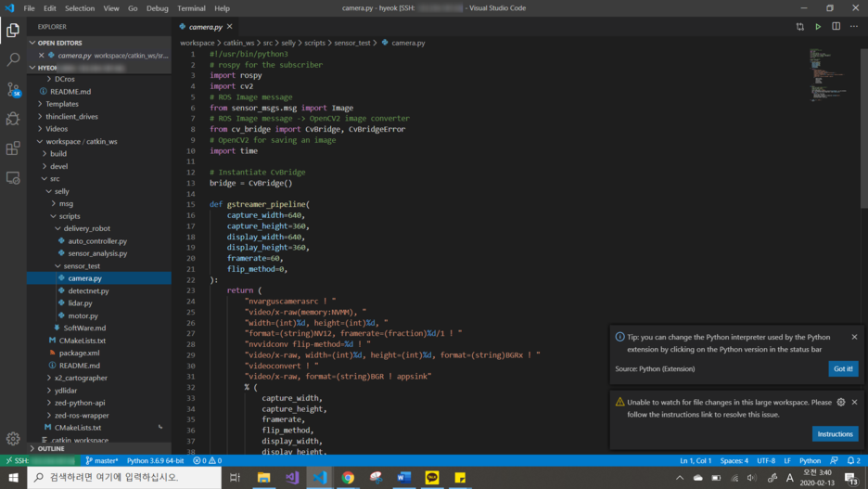Click the scripts breadcrumb in editor path
The height and width of the screenshot is (489, 868).
(314, 43)
